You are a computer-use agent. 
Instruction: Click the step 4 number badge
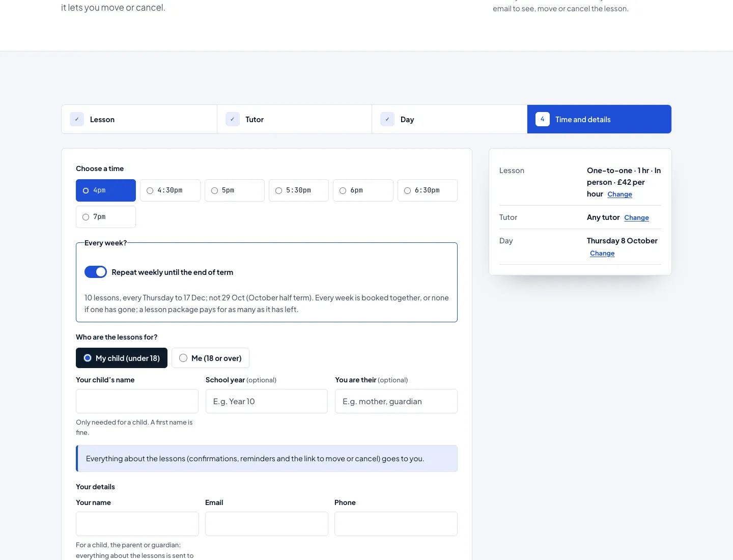click(543, 119)
